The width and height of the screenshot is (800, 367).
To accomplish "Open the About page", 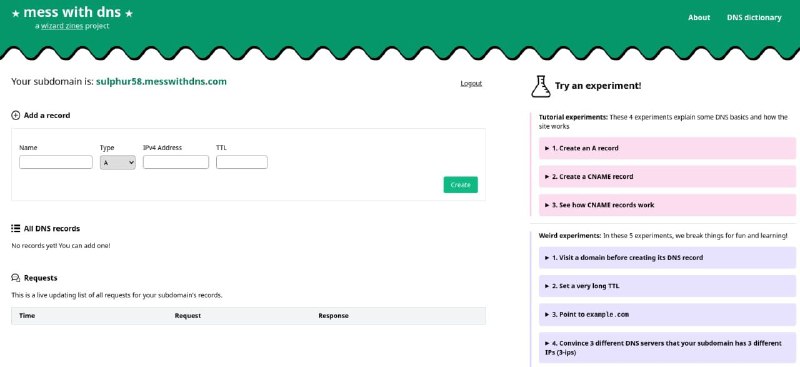I will (x=699, y=17).
